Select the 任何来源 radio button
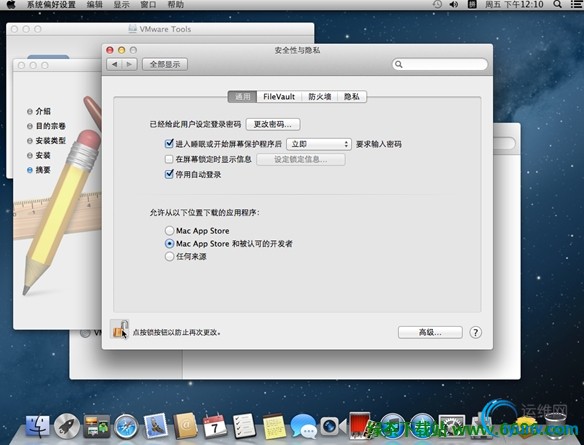The height and width of the screenshot is (445, 584). 169,256
